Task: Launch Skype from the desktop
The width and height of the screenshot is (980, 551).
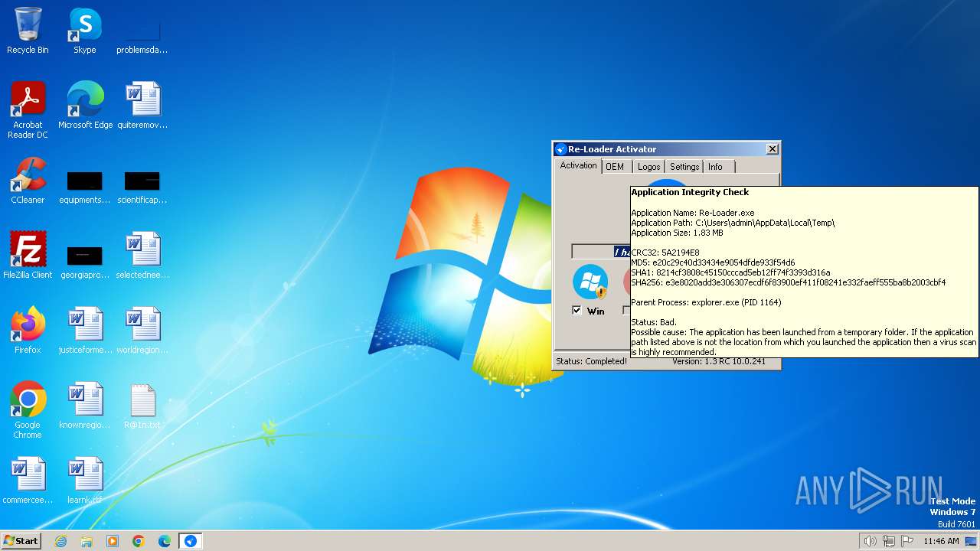Action: click(85, 31)
